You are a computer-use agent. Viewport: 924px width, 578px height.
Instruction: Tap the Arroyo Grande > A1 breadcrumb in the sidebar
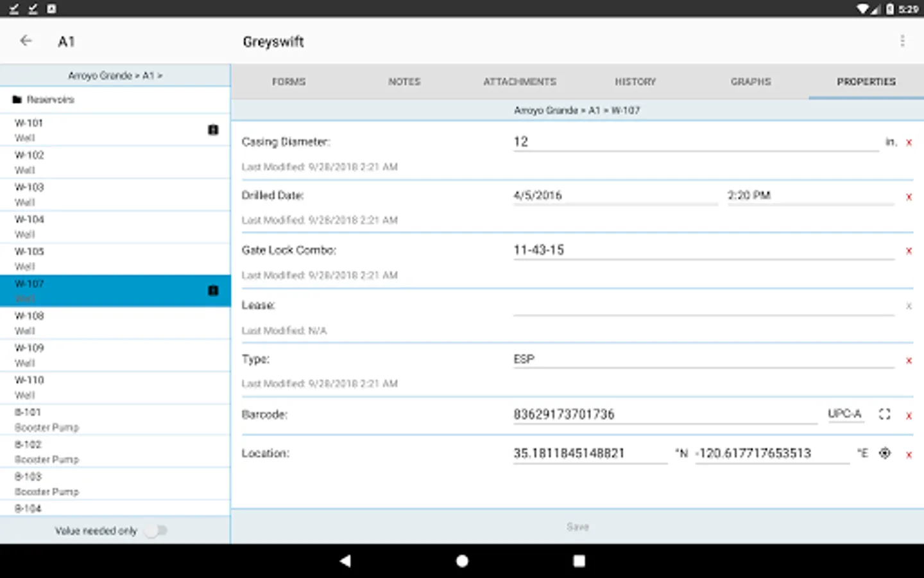[x=116, y=76]
